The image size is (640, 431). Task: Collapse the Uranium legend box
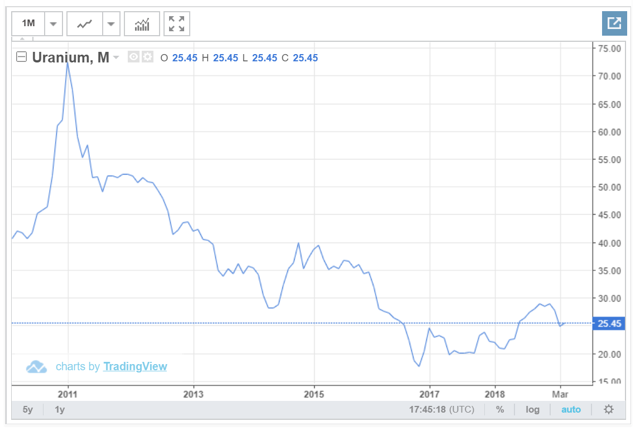[21, 57]
